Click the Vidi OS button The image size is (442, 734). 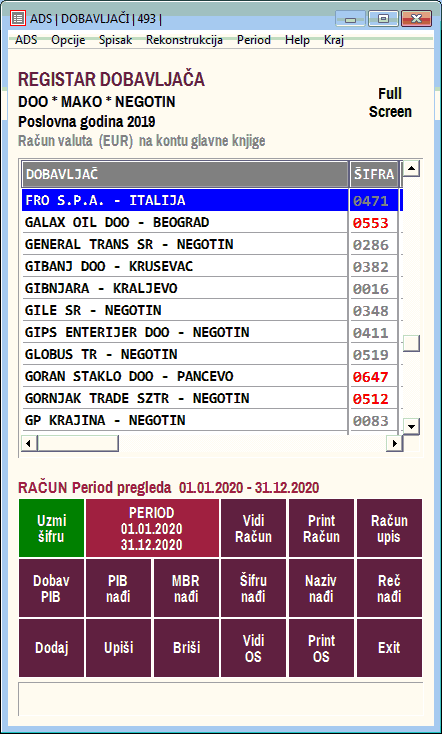253,648
